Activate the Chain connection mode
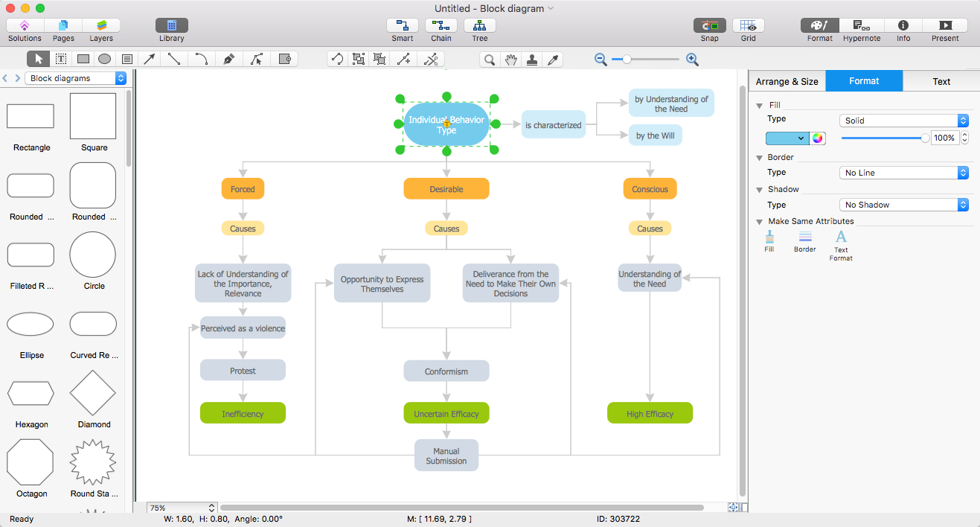980x527 pixels. coord(441,25)
